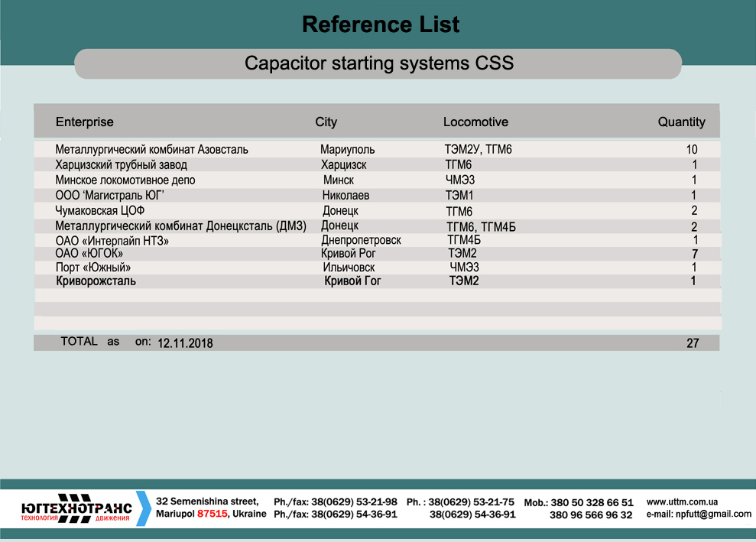This screenshot has height=542, width=756.
Task: Click the Днепропетровск city cell
Action: 361,240
